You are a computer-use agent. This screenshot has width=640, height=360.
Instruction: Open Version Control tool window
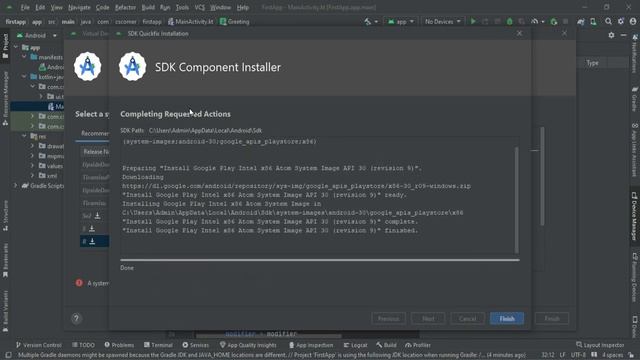[x=38, y=345]
